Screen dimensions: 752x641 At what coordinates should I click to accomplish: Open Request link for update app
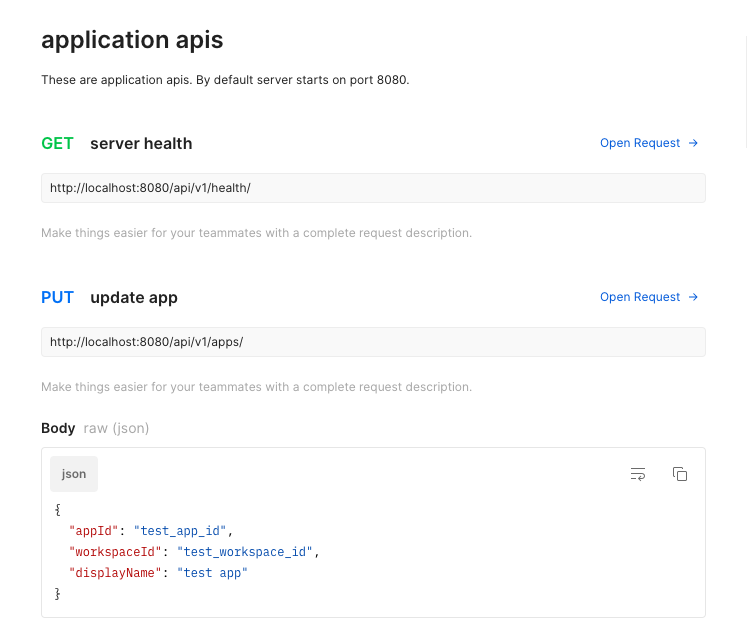pos(648,297)
